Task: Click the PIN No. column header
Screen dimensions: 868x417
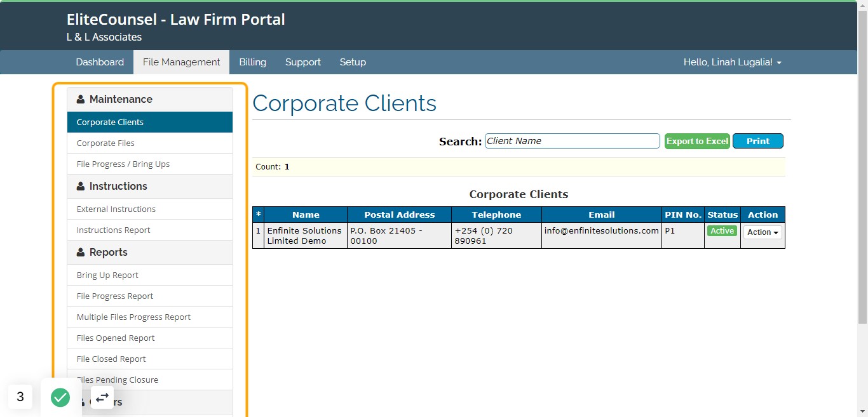Action: point(683,215)
